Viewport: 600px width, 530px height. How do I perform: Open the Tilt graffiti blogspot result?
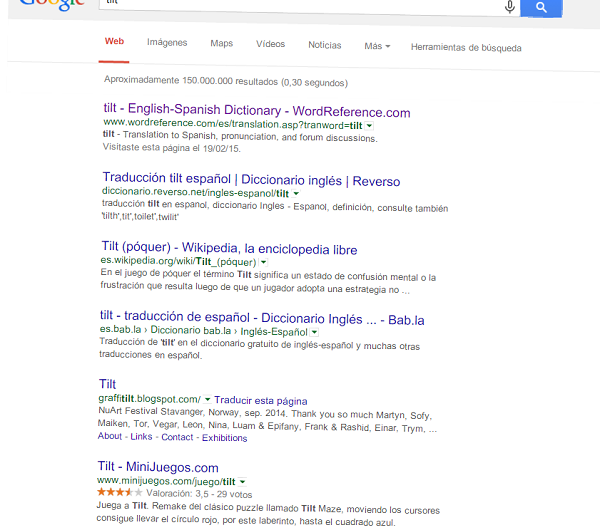[x=107, y=384]
